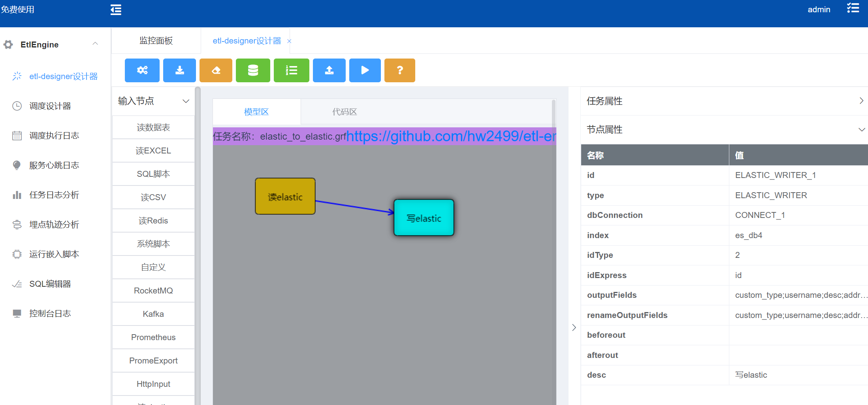Select the HttpInput input node

tap(153, 384)
